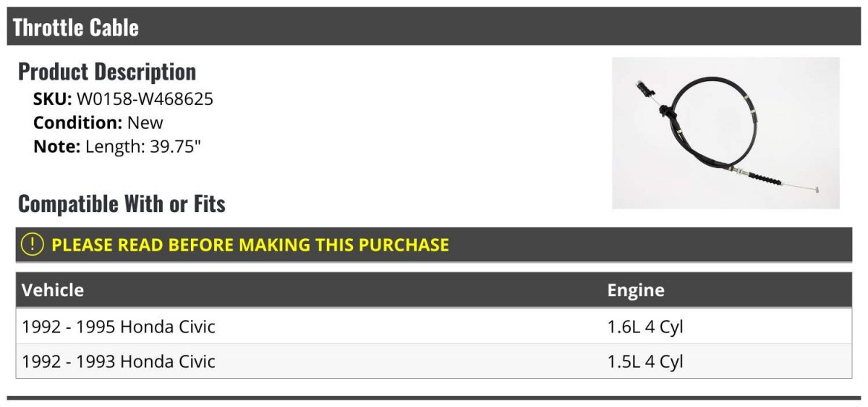Click the yellow exclamation warning icon

pyautogui.click(x=33, y=244)
